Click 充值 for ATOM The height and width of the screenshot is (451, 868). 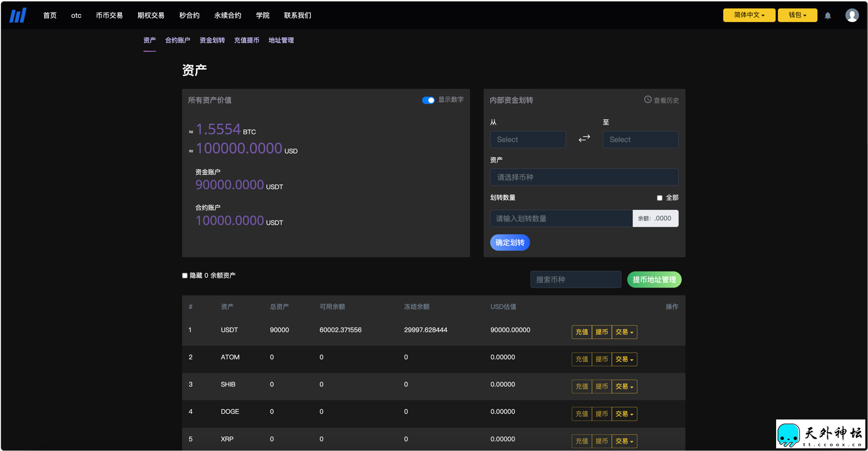[x=582, y=359]
